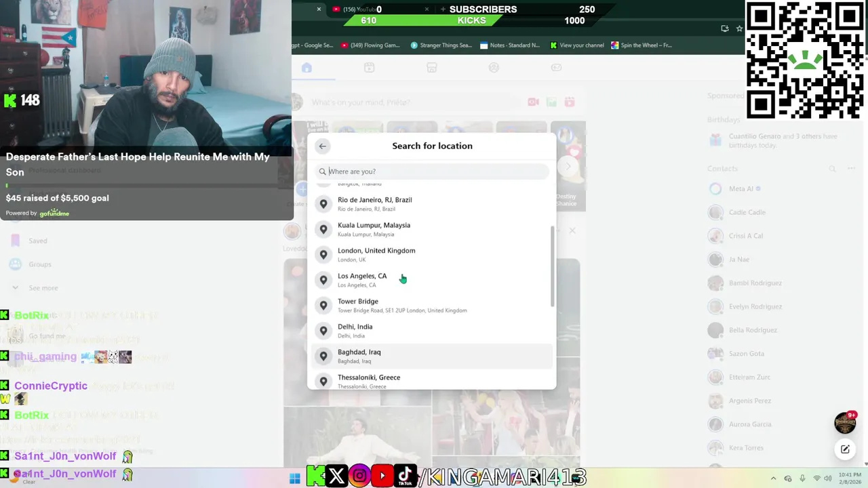Select Los Angeles, CA location

432,280
